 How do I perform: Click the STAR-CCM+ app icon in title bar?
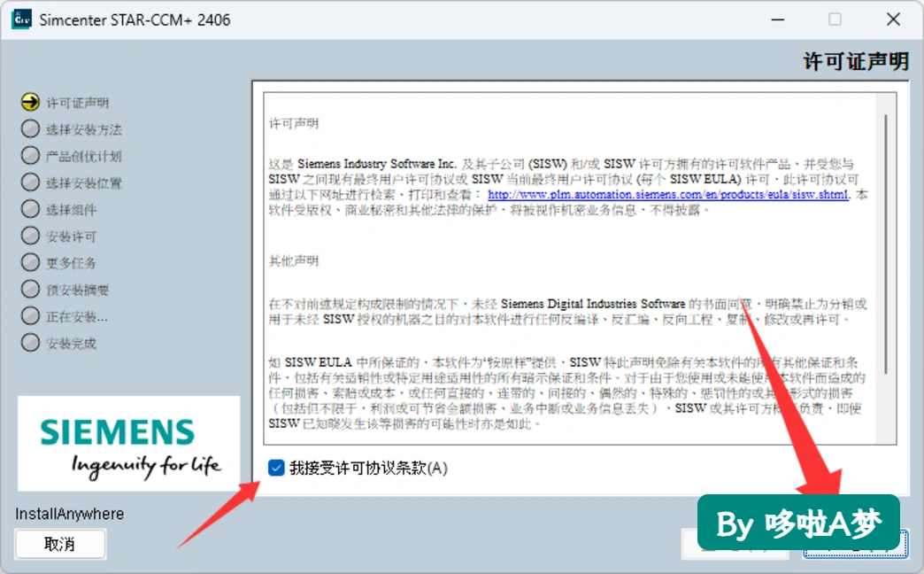22,19
